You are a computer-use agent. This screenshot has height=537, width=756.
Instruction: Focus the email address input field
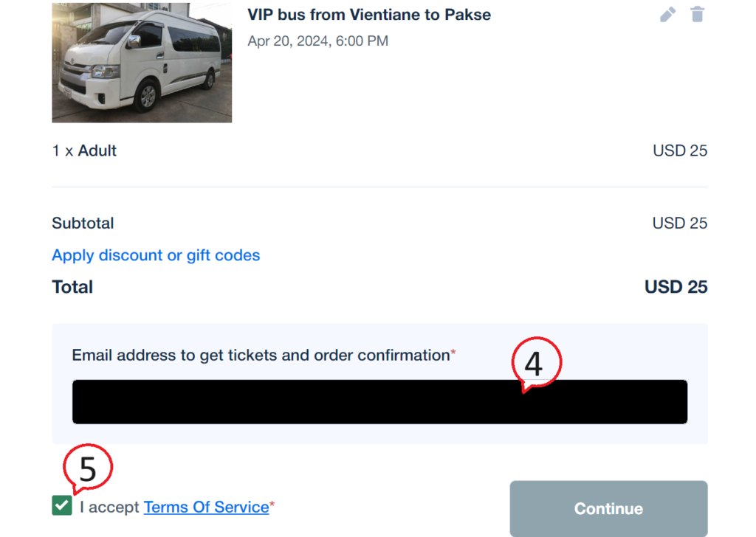coord(380,402)
